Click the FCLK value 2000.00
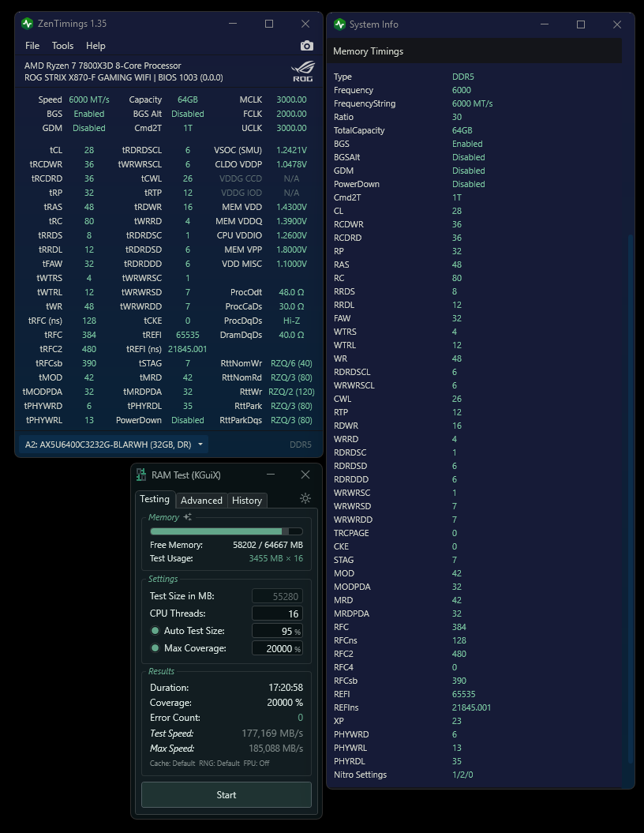 pos(291,114)
